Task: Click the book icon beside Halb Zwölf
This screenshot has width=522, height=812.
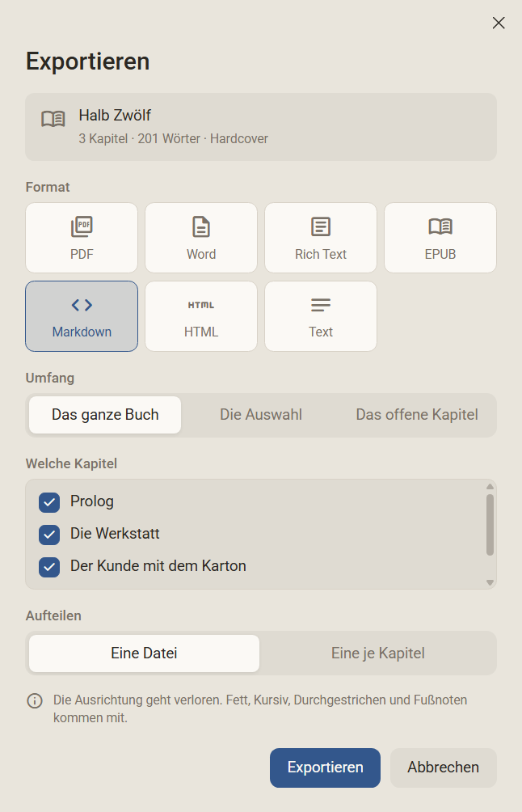Action: pos(53,119)
